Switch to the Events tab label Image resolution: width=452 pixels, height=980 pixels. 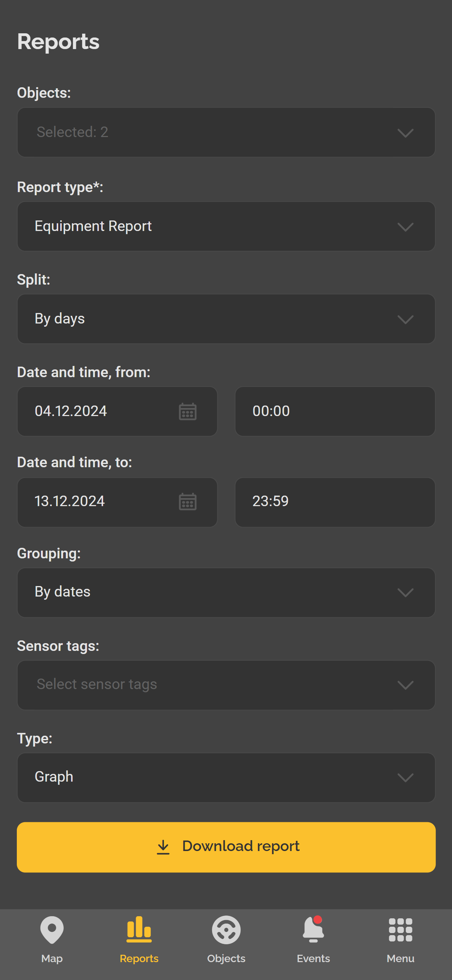click(313, 958)
